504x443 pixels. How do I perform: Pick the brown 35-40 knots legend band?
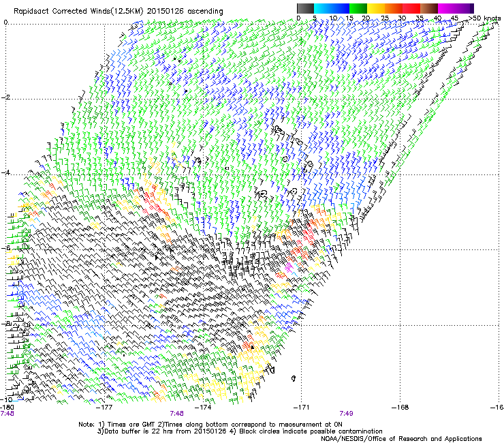click(429, 8)
